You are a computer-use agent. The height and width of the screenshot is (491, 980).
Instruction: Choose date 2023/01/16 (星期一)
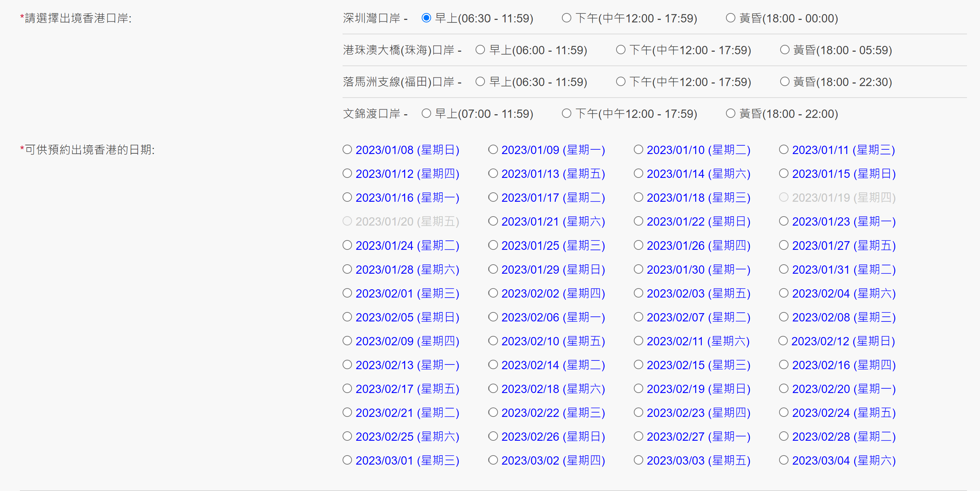(347, 197)
